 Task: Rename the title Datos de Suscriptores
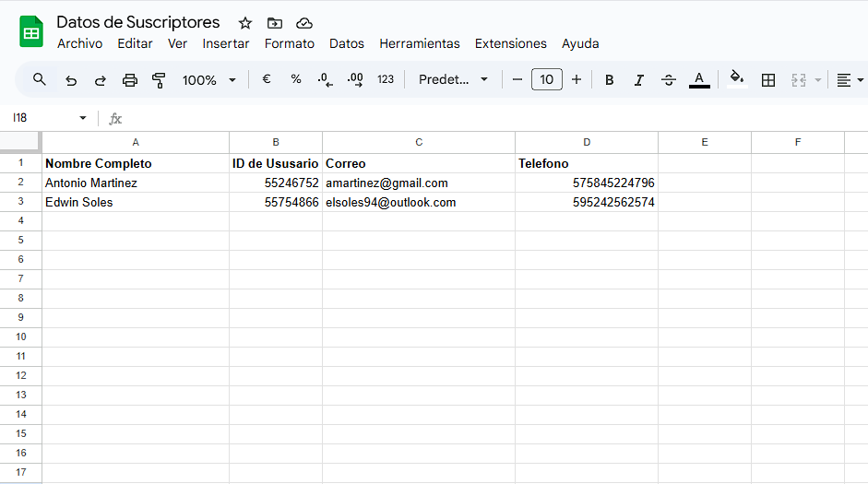coord(137,22)
